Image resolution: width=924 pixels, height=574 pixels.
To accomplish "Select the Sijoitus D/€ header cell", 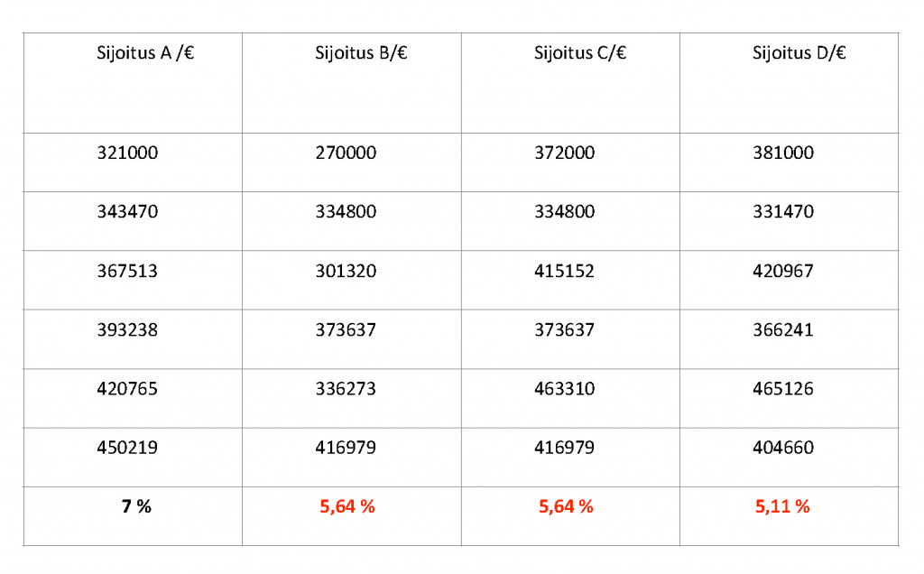I will pyautogui.click(x=799, y=52).
